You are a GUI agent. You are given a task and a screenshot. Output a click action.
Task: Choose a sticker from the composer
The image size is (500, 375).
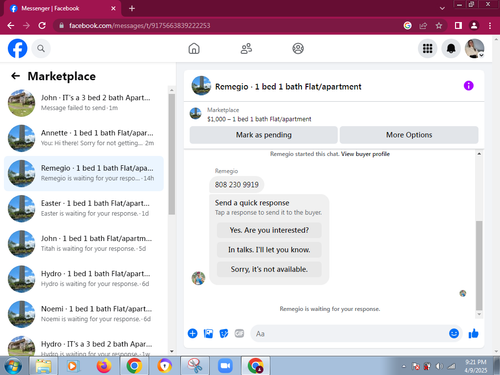[224, 333]
